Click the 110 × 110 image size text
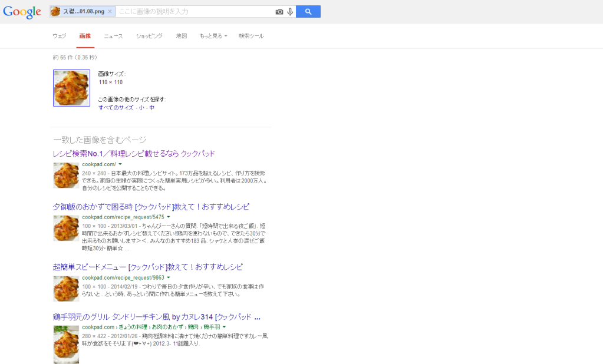This screenshot has width=603, height=364. [111, 82]
